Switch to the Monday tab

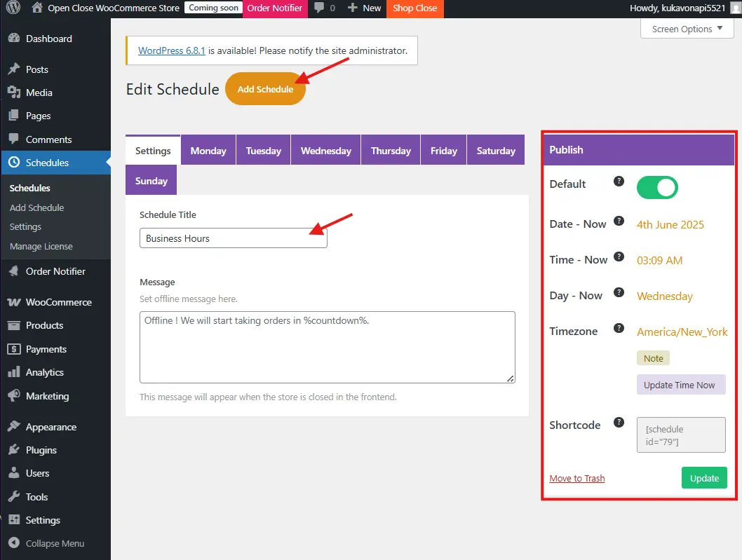click(208, 151)
